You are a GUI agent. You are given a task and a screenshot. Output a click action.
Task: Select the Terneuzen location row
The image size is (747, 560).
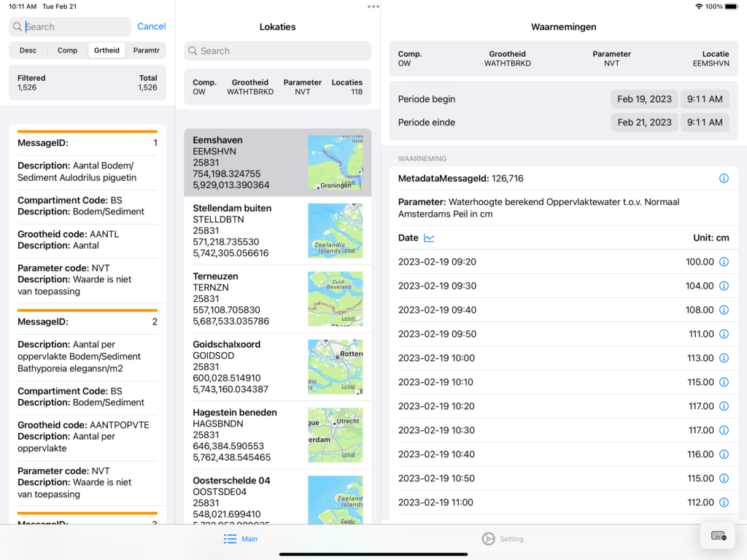pos(244,299)
